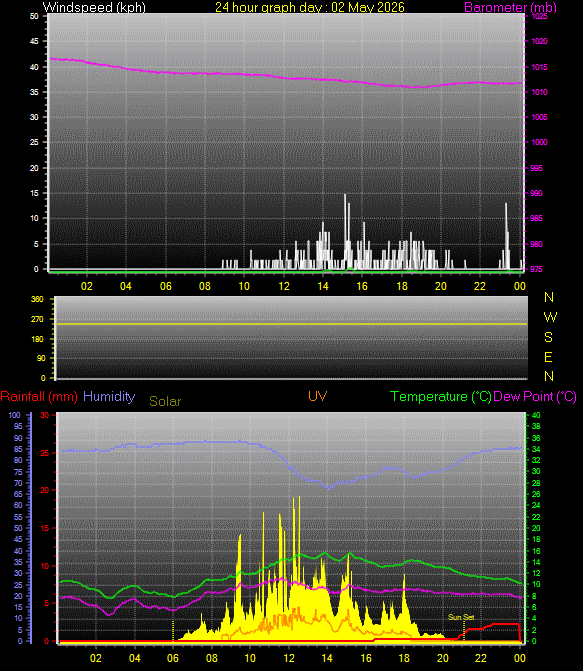583x671 pixels.
Task: Click the '24 hour graph day : 02 May 2026' title
Action: point(309,7)
